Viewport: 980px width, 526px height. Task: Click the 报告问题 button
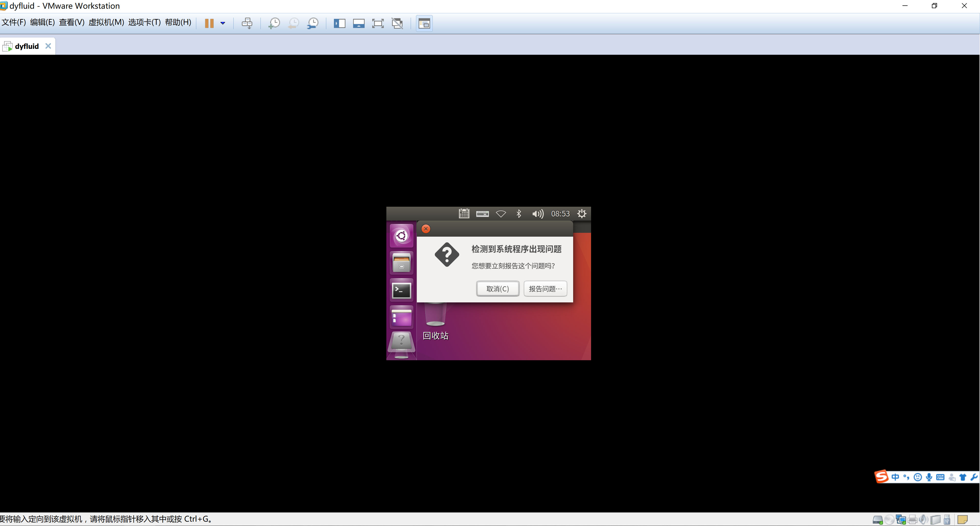[545, 288]
